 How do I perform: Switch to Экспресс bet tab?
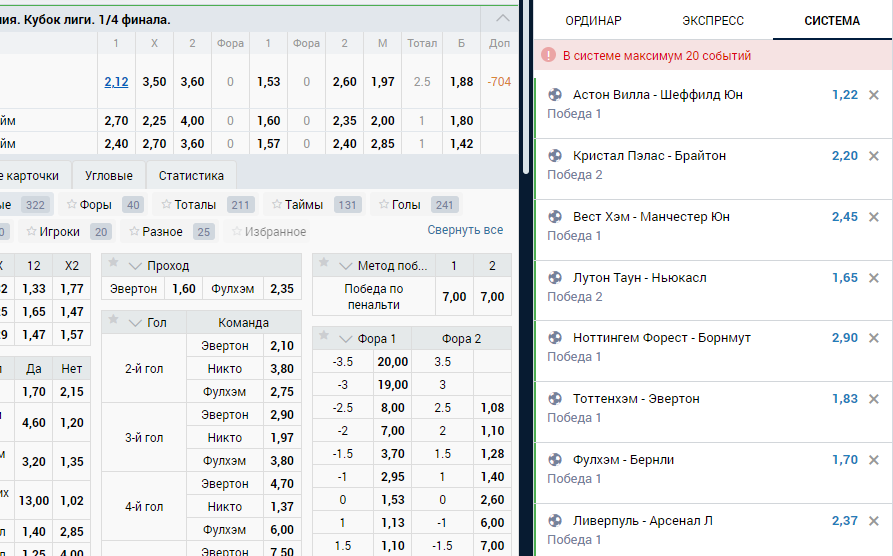[712, 21]
